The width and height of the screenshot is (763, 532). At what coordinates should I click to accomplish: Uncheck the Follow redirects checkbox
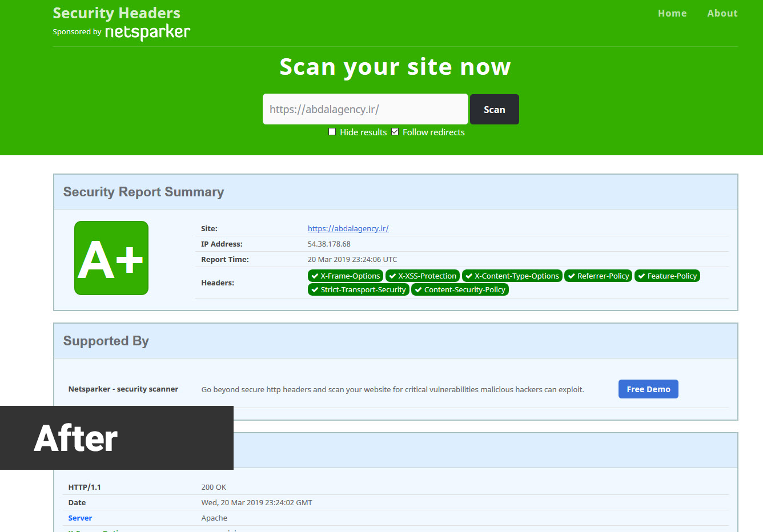click(x=395, y=132)
